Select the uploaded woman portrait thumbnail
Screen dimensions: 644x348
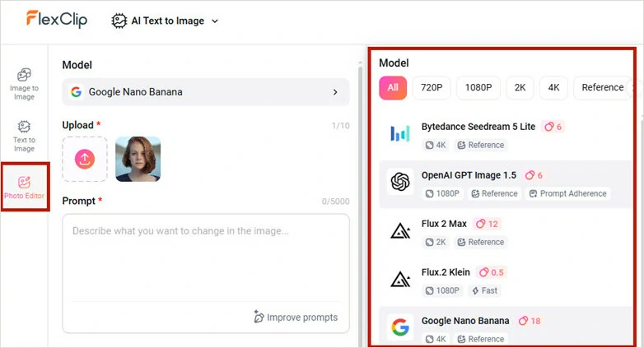[x=138, y=159]
